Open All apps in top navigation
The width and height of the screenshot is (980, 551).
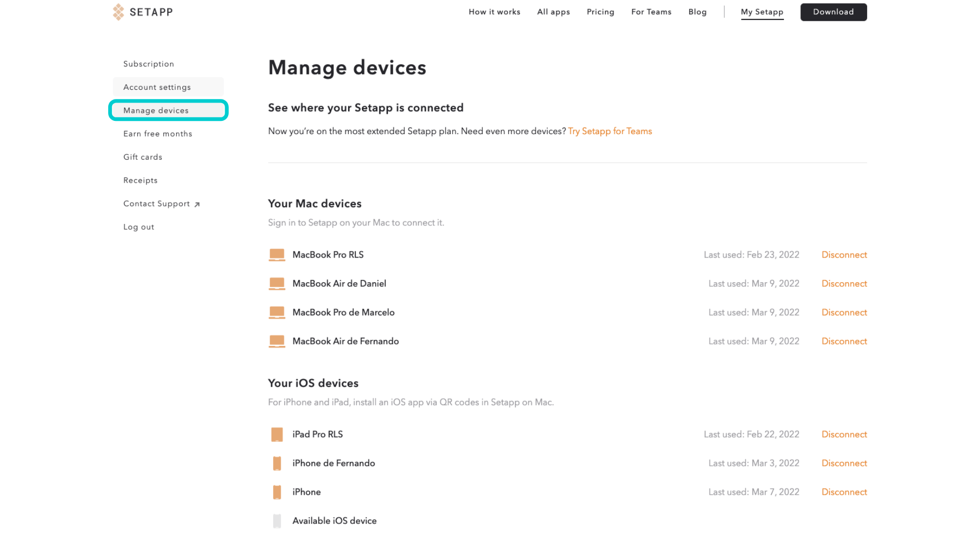[553, 12]
